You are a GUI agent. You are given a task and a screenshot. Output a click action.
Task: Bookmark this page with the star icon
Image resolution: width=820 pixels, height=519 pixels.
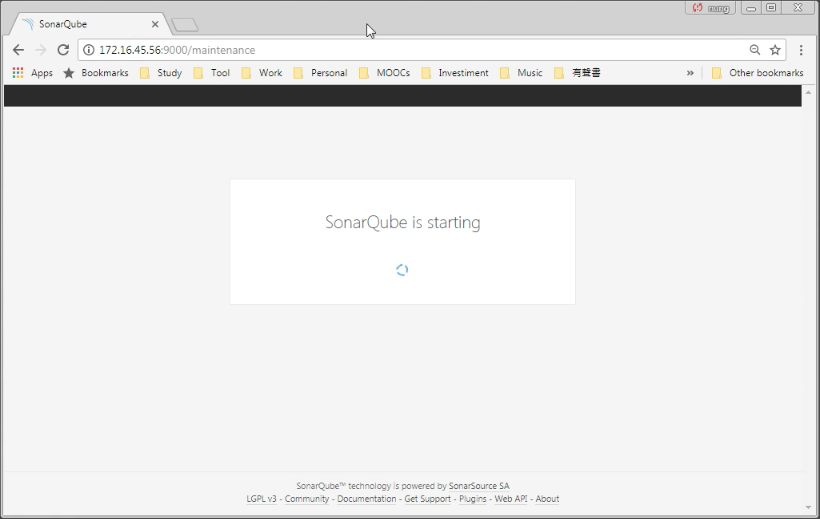click(x=775, y=50)
